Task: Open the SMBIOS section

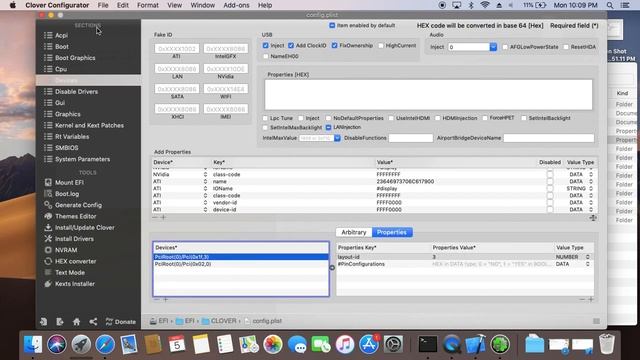Action: point(66,148)
